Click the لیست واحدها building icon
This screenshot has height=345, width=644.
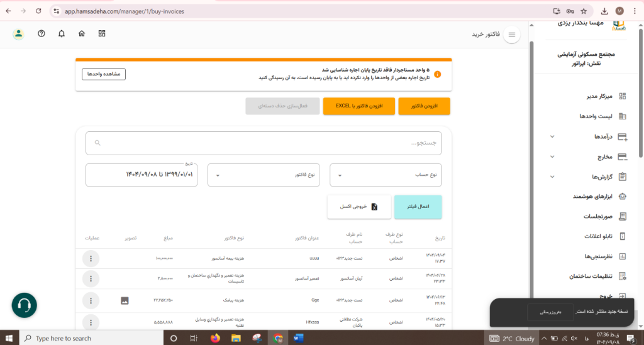[622, 116]
